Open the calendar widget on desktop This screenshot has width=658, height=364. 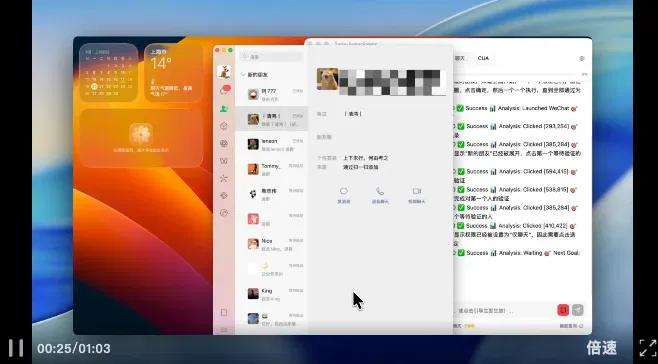pos(109,72)
